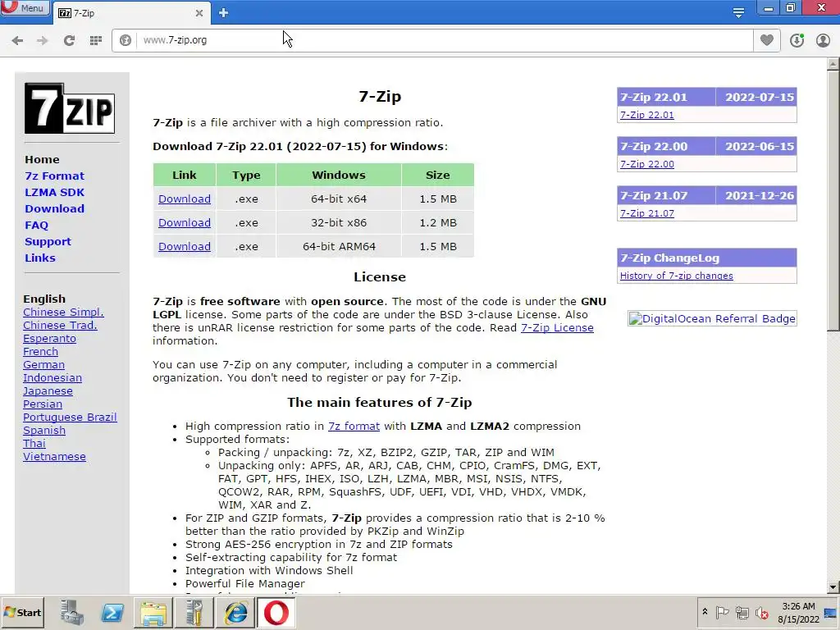Switch language to Esperanto
This screenshot has width=840, height=630.
[x=49, y=339]
